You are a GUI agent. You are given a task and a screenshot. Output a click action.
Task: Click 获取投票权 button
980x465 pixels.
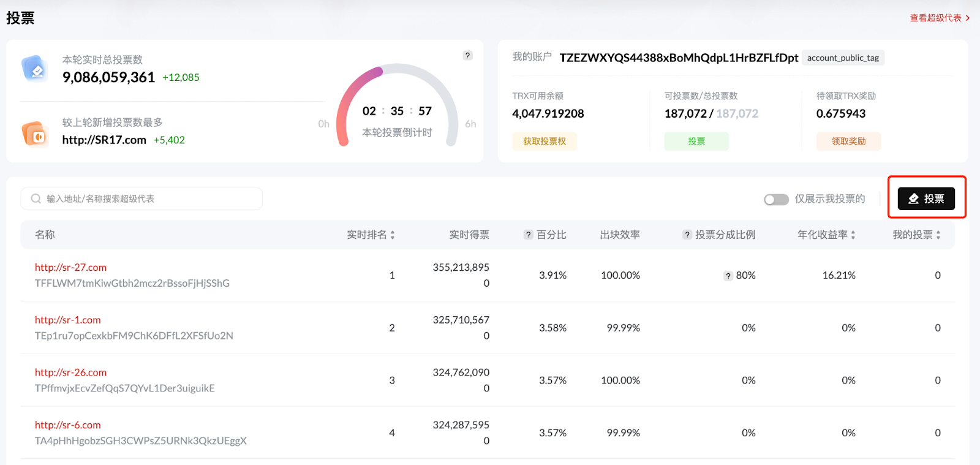545,141
